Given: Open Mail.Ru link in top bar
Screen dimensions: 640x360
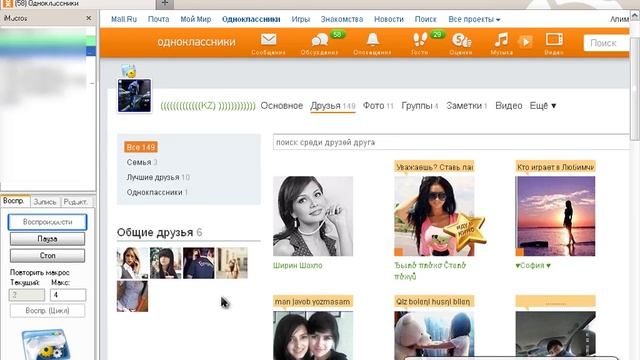Looking at the screenshot, I should point(124,19).
